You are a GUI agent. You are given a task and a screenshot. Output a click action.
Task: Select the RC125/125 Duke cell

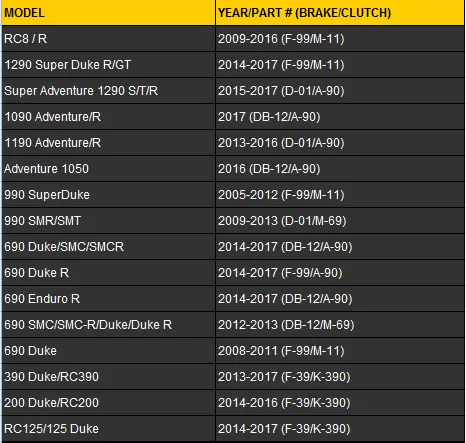coord(109,429)
